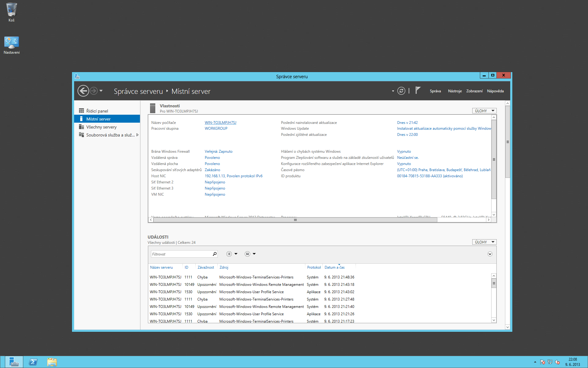Click the properties horizontal scrollbar thumb
The width and height of the screenshot is (588, 368).
pyautogui.click(x=295, y=220)
